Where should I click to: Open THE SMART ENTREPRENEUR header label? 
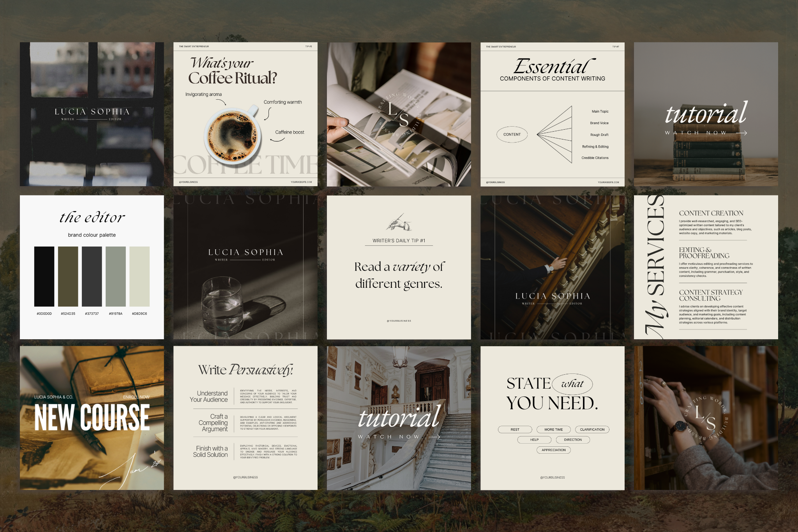click(194, 46)
